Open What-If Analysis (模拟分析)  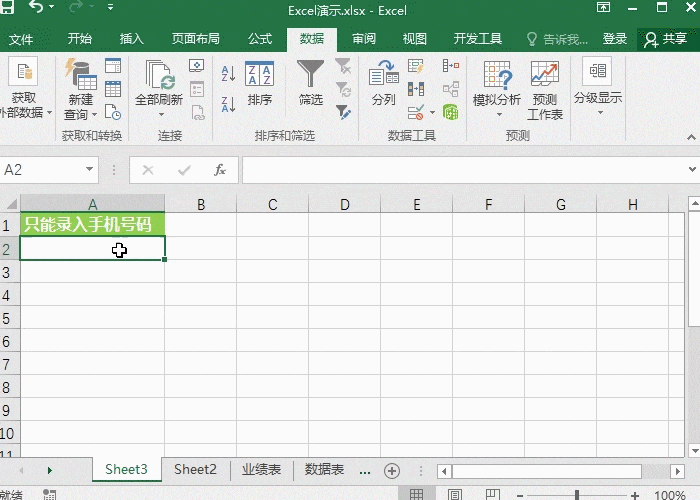click(497, 89)
